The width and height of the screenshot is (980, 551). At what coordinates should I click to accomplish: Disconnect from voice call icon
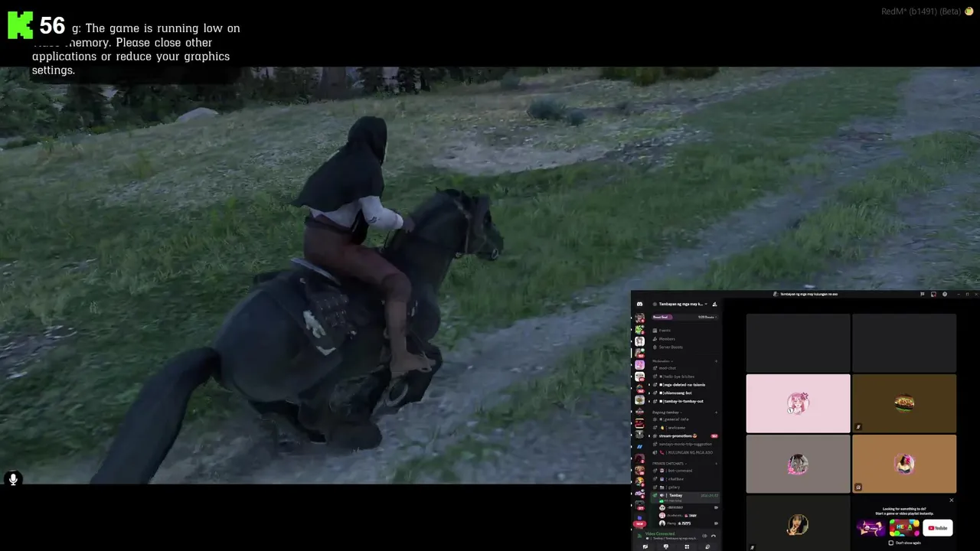pyautogui.click(x=714, y=536)
